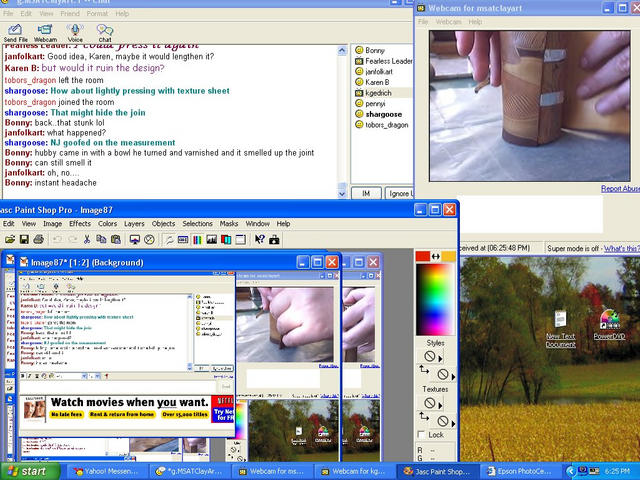
Task: Save image with the floppy disk icon
Action: tap(24, 240)
